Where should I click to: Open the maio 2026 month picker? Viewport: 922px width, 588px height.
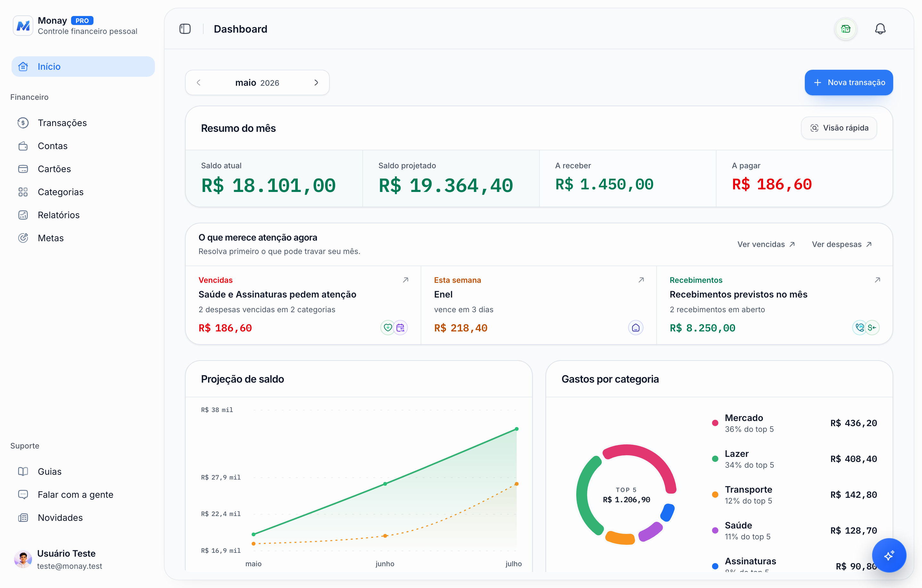[257, 83]
